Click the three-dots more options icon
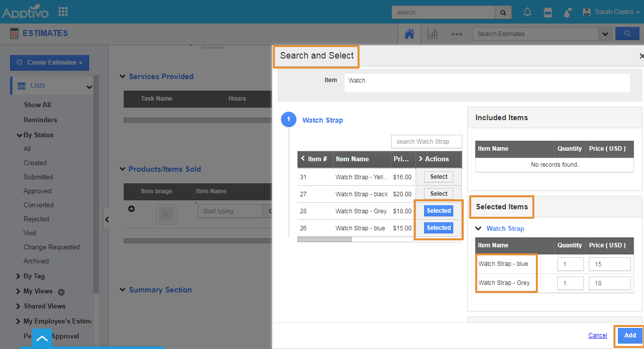 point(456,34)
